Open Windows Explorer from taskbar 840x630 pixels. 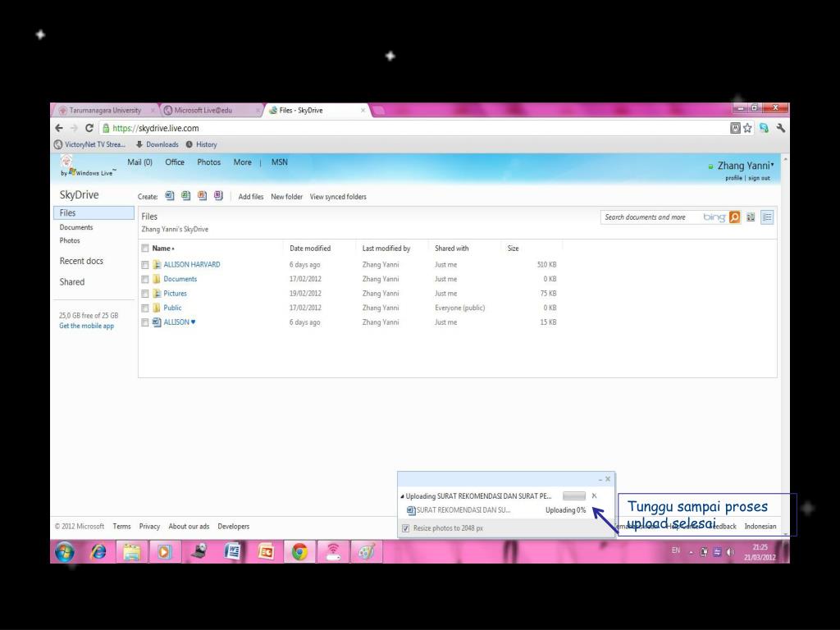click(132, 551)
